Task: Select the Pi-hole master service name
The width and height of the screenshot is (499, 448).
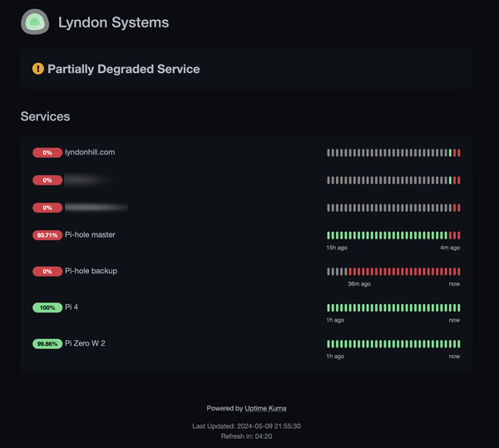Action: coord(90,234)
